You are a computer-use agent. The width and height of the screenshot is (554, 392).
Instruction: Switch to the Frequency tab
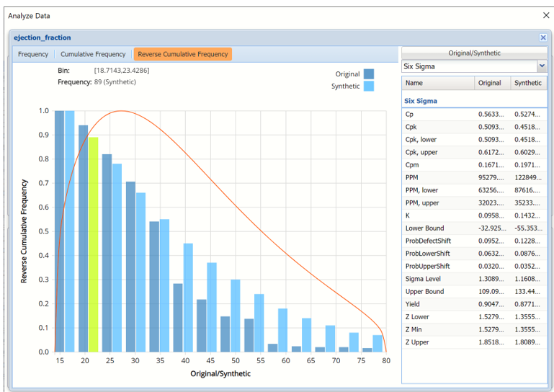point(33,54)
